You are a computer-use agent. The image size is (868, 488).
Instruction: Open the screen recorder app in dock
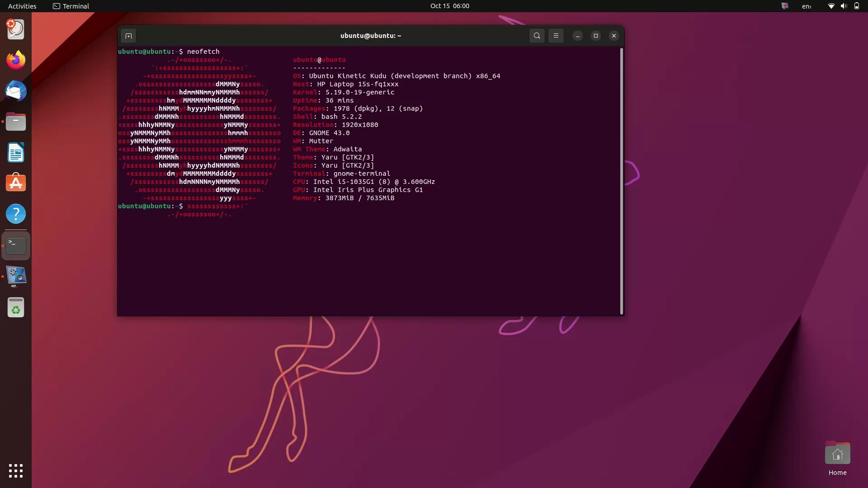point(16,277)
